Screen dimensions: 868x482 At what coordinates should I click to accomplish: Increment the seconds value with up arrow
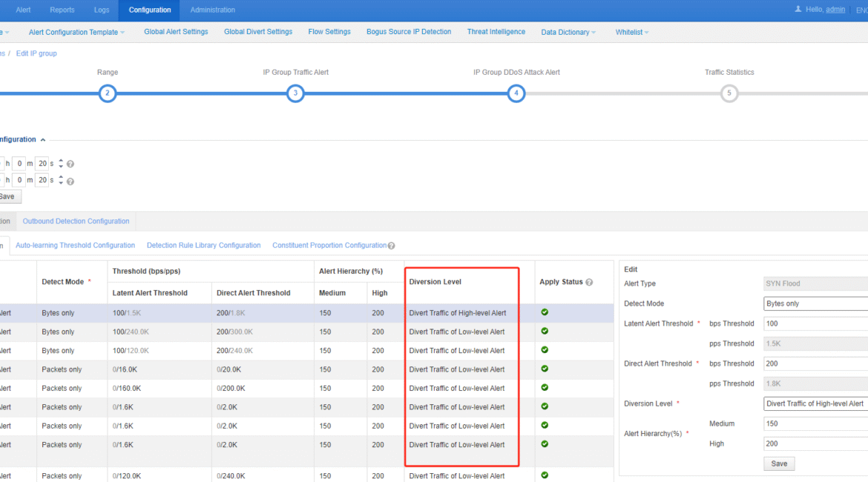click(x=61, y=160)
